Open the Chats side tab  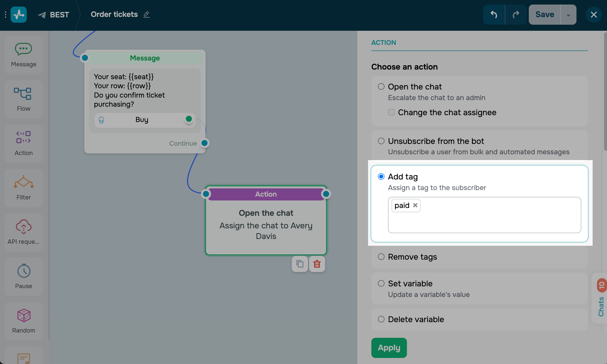[601, 306]
